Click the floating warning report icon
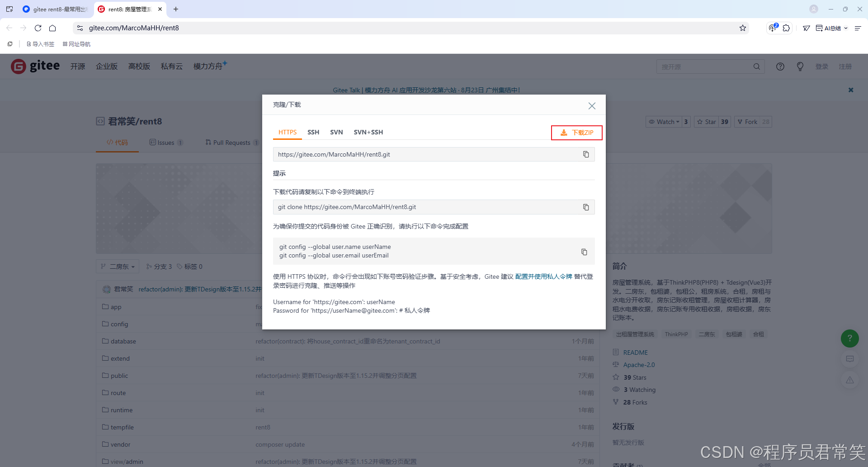Screen dimensions: 868x467 850,380
